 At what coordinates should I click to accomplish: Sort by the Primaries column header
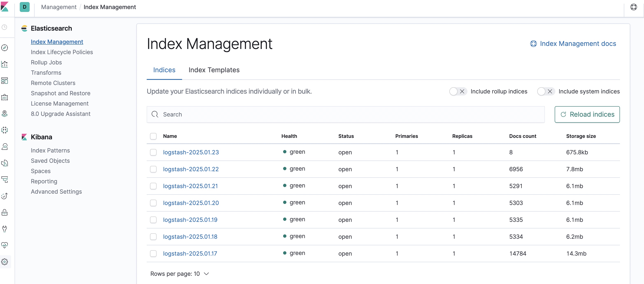coord(407,136)
